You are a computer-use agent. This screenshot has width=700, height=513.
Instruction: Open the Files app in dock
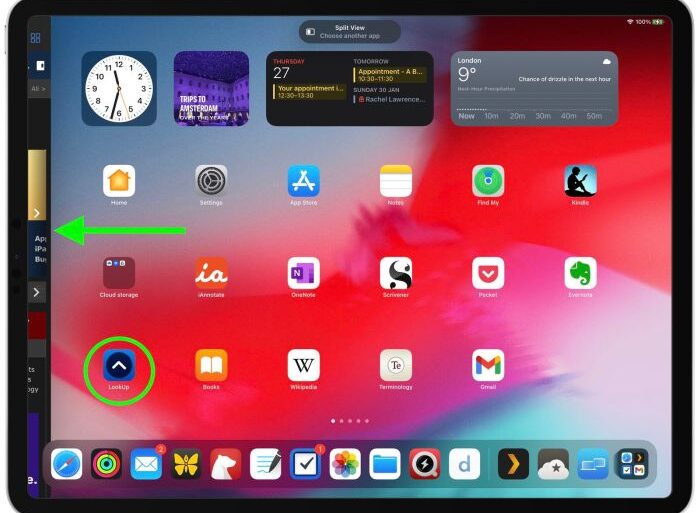pos(385,464)
